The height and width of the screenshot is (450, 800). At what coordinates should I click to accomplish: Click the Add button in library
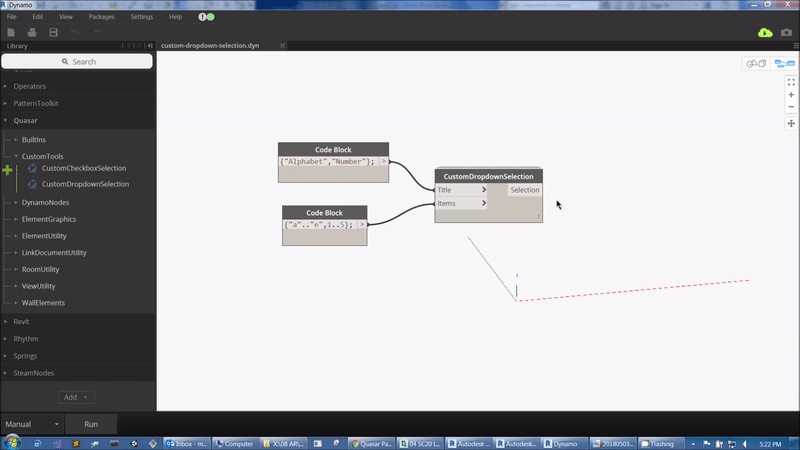pyautogui.click(x=77, y=397)
